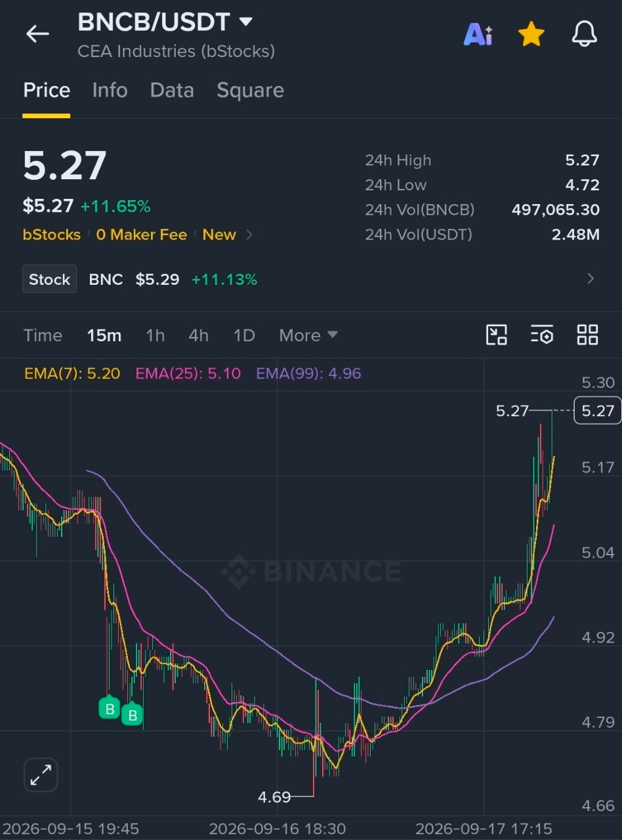Tap the 2026-09-16 18:30 time axis label

(x=277, y=828)
